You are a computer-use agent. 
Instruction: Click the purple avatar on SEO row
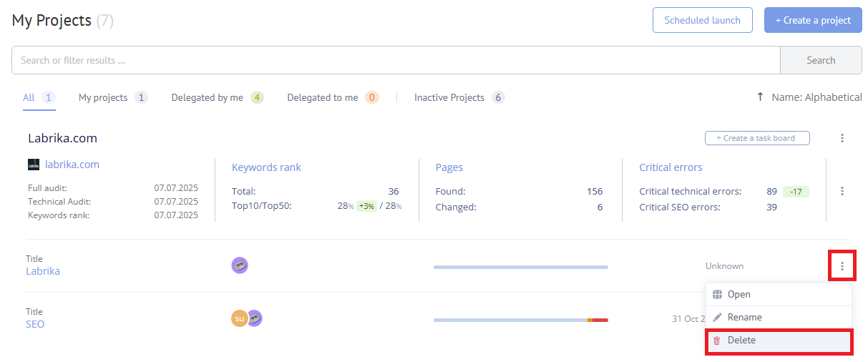[255, 318]
